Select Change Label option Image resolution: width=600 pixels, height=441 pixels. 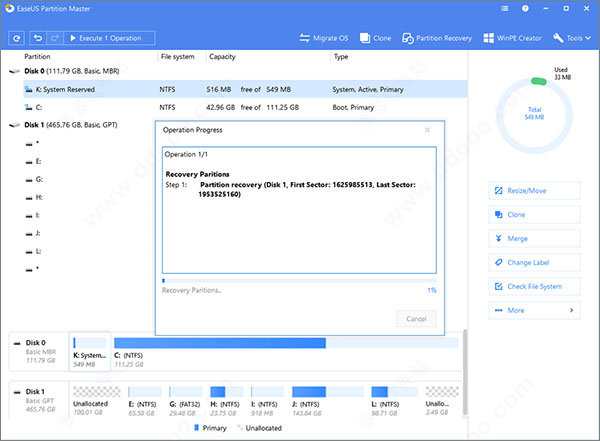tap(534, 262)
